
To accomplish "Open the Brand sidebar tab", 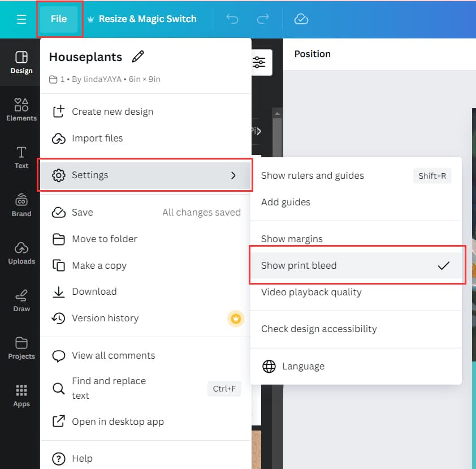I will click(21, 205).
